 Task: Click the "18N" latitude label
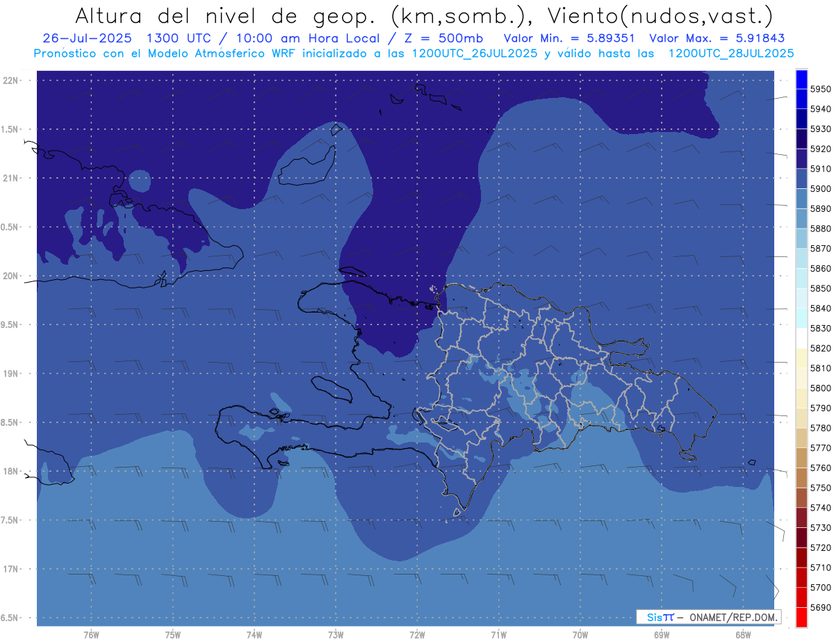tap(10, 471)
